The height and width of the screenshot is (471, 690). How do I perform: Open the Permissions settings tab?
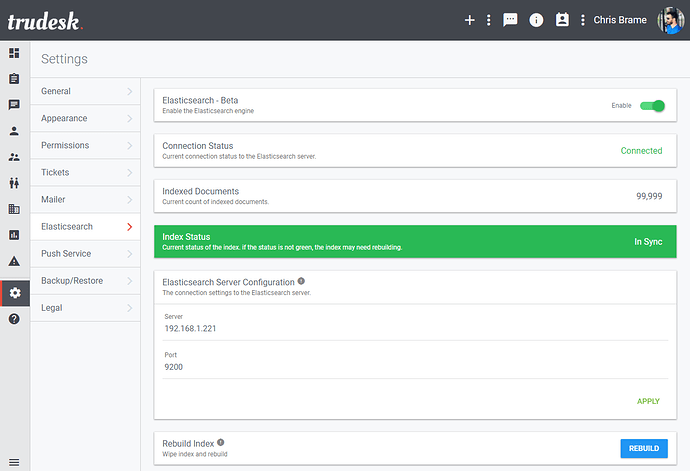pyautogui.click(x=85, y=145)
